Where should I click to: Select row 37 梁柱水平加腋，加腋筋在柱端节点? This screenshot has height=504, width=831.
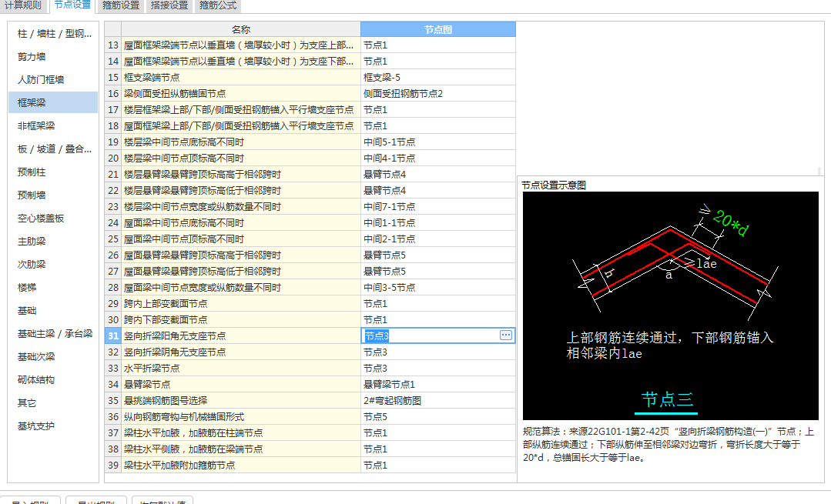240,432
